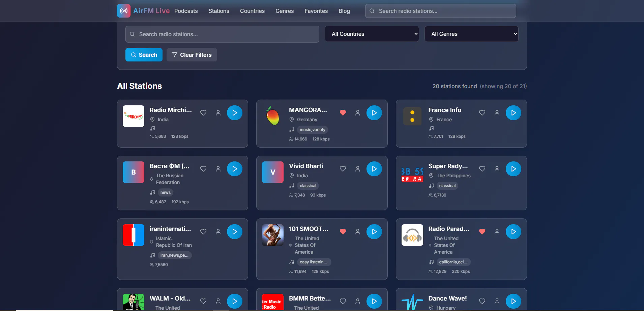The width and height of the screenshot is (644, 311).
Task: Favorite Super Radyo with the heart icon
Action: (x=482, y=169)
